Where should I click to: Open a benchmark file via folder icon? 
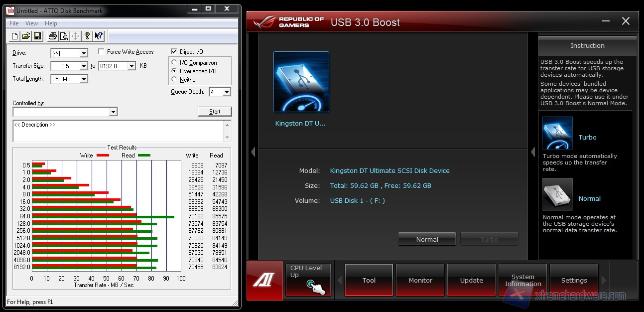25,36
